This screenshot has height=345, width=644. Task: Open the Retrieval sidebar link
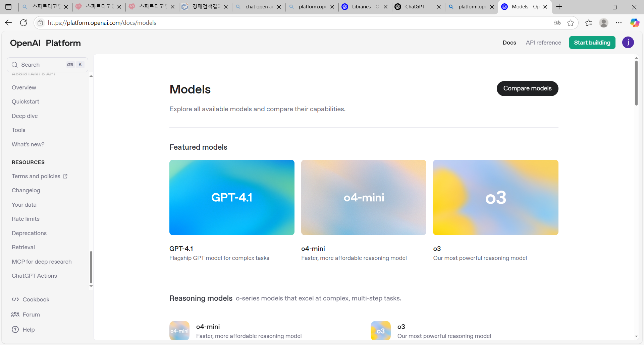point(23,247)
